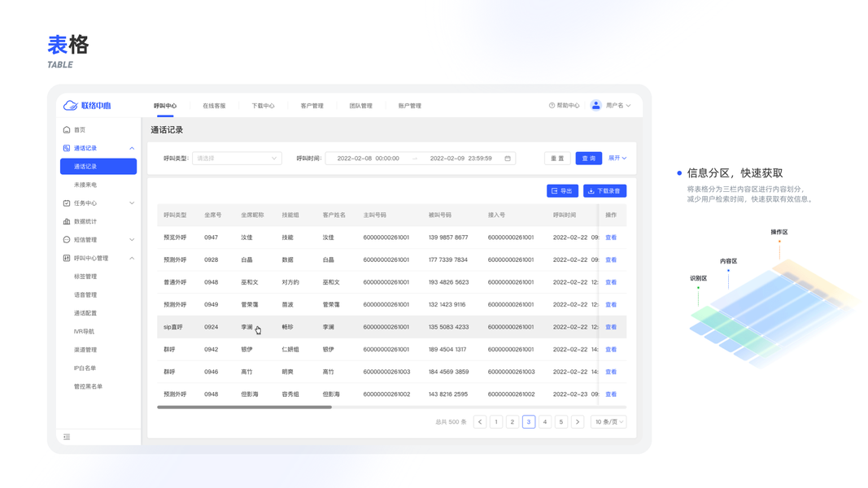
Task: Click the 被叫号码 column header
Action: click(440, 216)
